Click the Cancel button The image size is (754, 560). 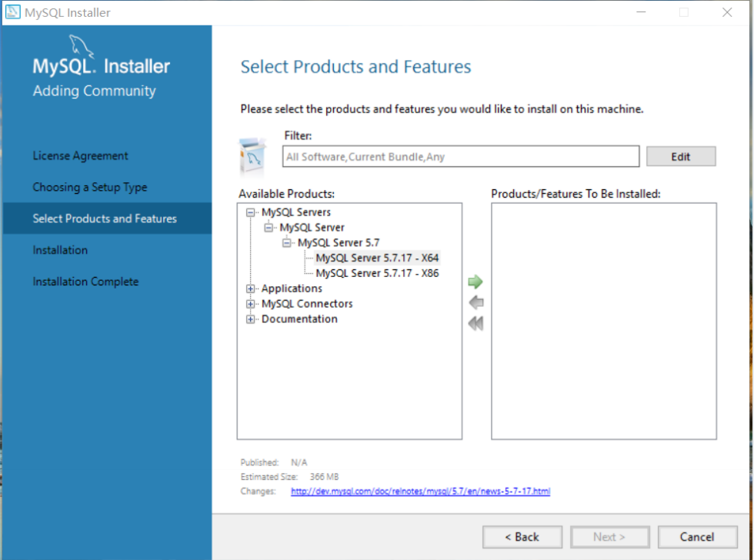[x=697, y=537]
